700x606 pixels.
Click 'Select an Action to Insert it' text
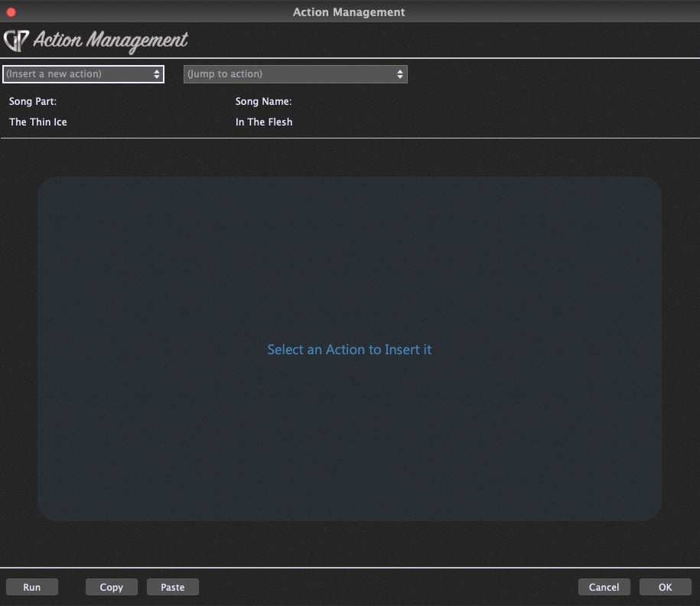(349, 349)
